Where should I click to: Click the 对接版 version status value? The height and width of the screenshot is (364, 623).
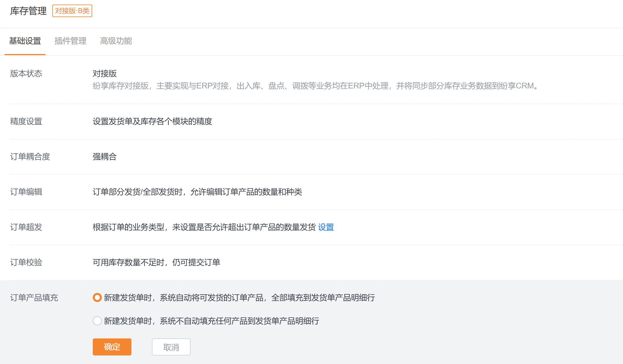coord(104,74)
